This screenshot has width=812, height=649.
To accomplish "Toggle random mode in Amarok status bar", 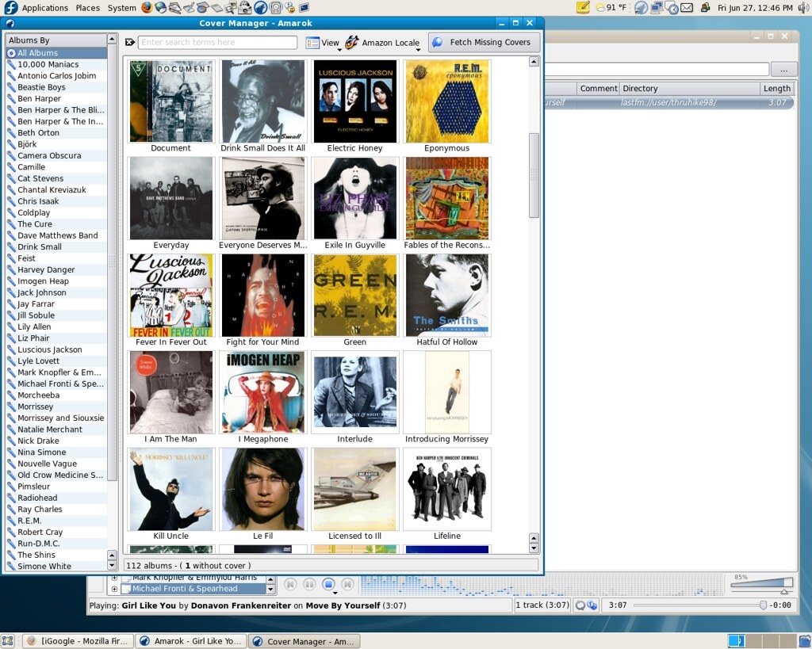I will tap(592, 605).
